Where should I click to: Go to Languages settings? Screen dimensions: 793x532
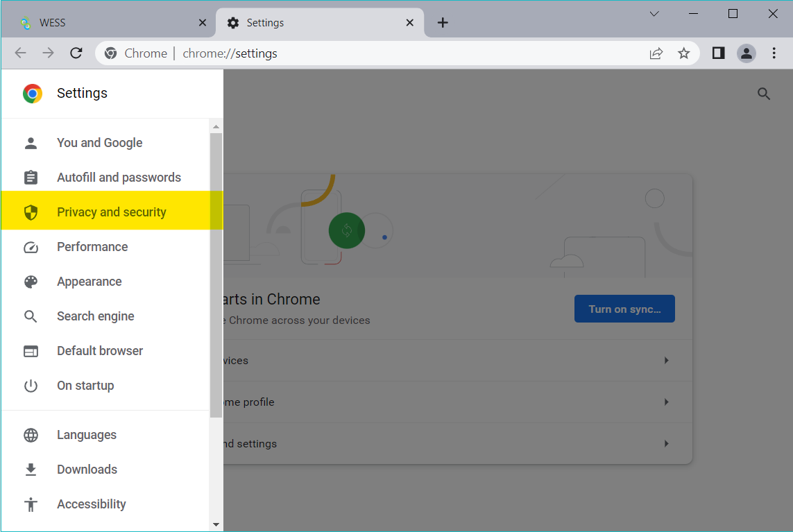click(x=105, y=435)
